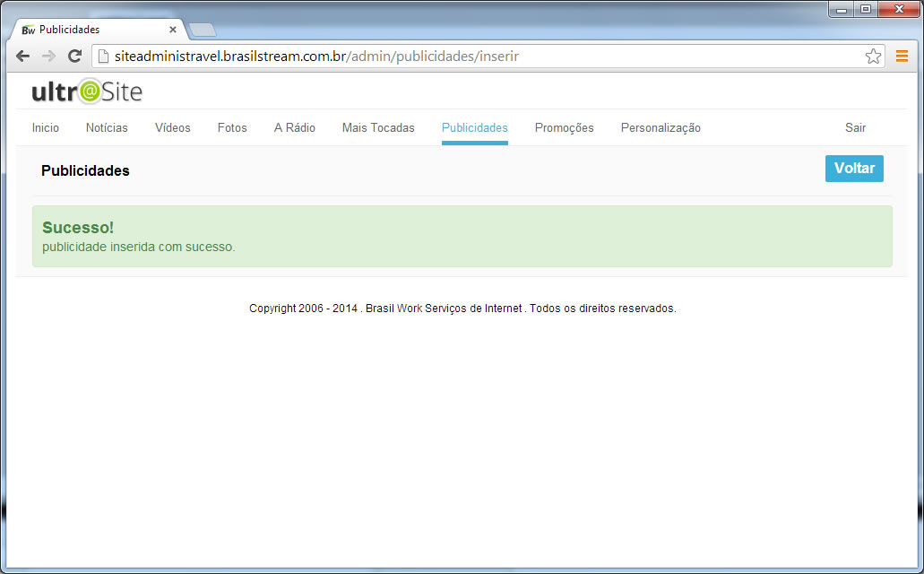Viewport: 924px width, 574px height.
Task: Bookmark the page using the star icon
Action: coord(873,56)
